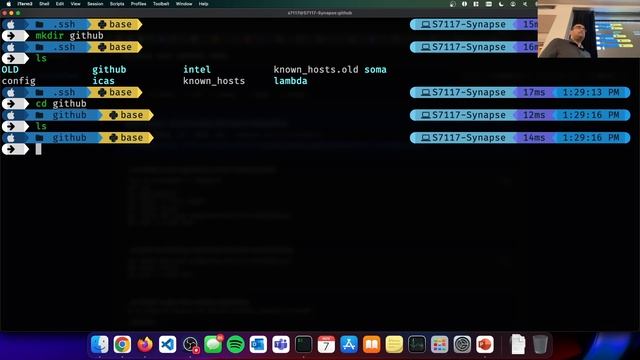Open the Window menu
640x360 pixels.
184,4
